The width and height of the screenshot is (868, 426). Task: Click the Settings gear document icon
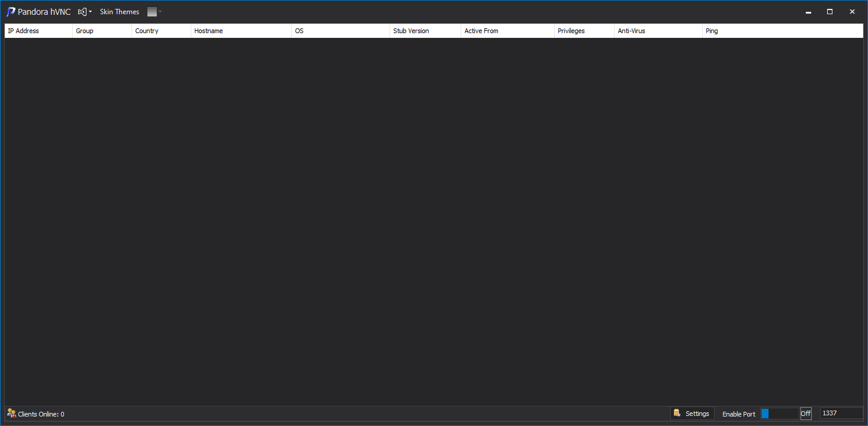click(x=677, y=413)
